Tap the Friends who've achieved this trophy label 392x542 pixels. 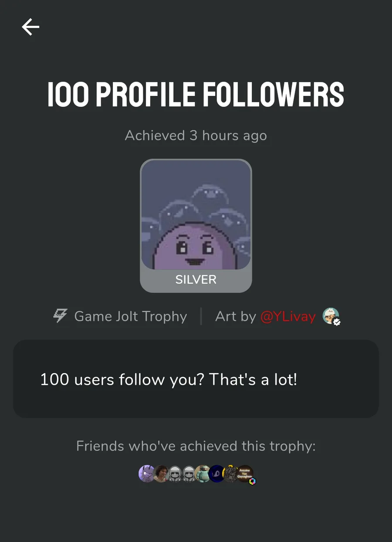(x=196, y=446)
